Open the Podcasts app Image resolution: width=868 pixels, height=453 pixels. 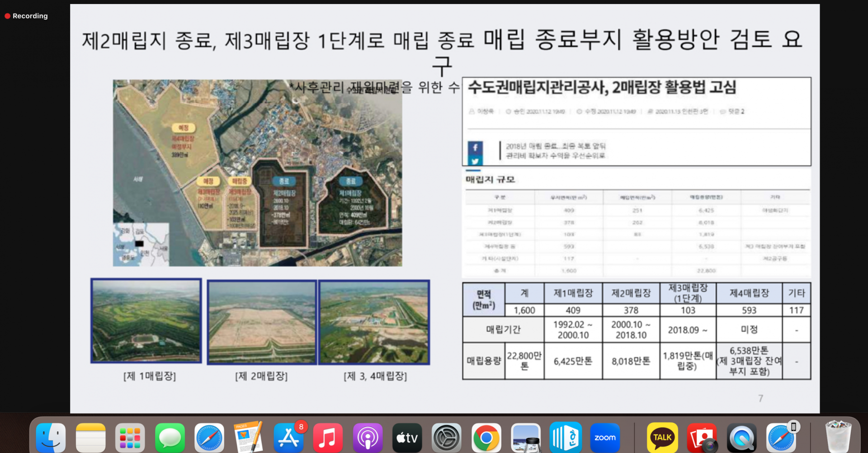pos(368,438)
